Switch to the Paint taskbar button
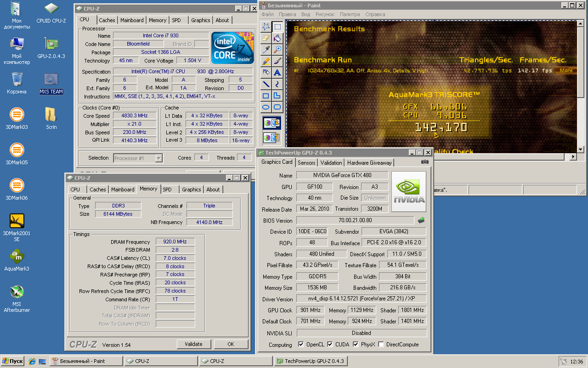Viewport: 588px width, 368px height. (86, 361)
